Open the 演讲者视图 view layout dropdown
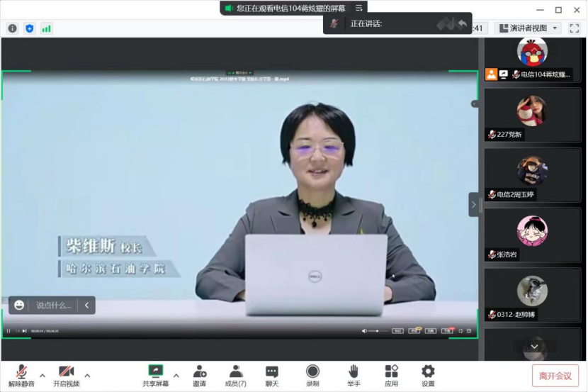The width and height of the screenshot is (588, 392). [x=528, y=28]
